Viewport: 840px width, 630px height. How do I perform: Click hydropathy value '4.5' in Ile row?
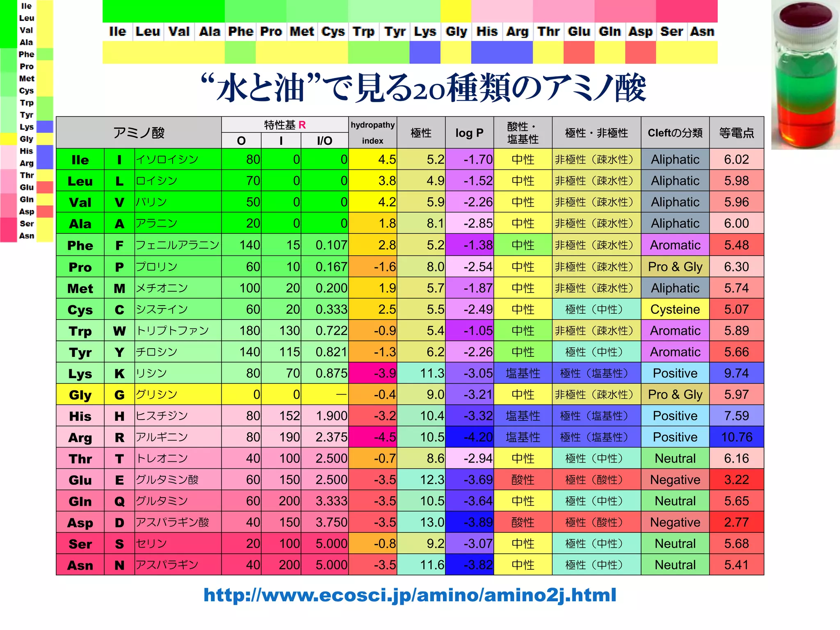(x=373, y=159)
